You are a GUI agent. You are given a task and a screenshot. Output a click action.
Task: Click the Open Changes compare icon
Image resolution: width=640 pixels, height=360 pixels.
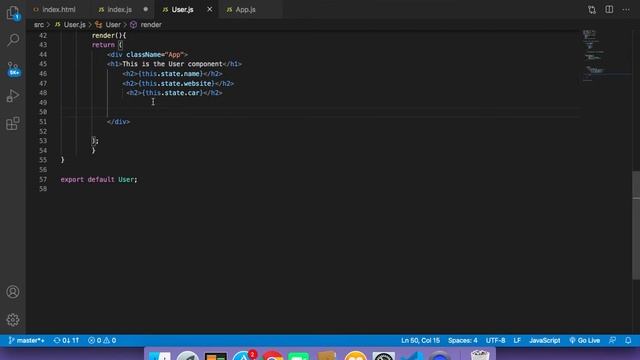(x=592, y=9)
